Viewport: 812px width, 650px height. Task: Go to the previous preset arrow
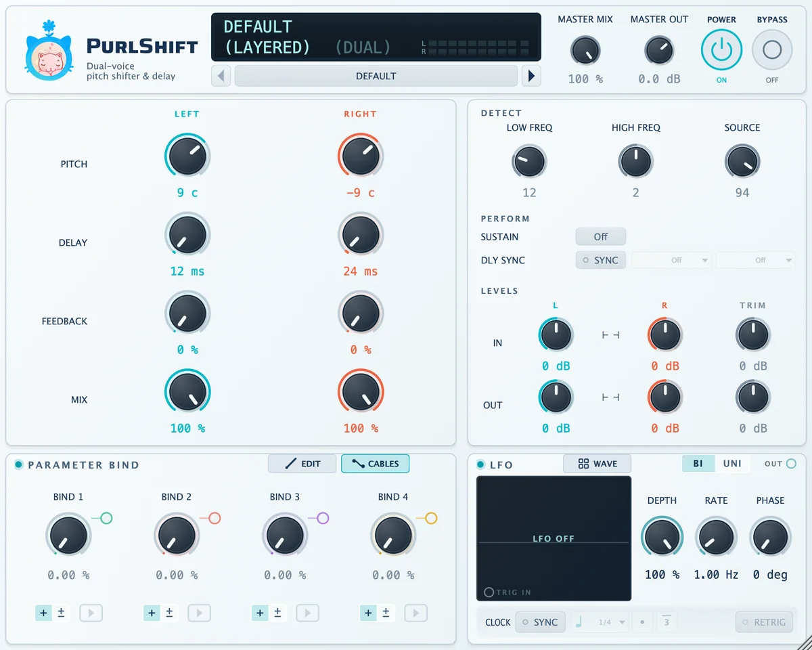point(221,76)
